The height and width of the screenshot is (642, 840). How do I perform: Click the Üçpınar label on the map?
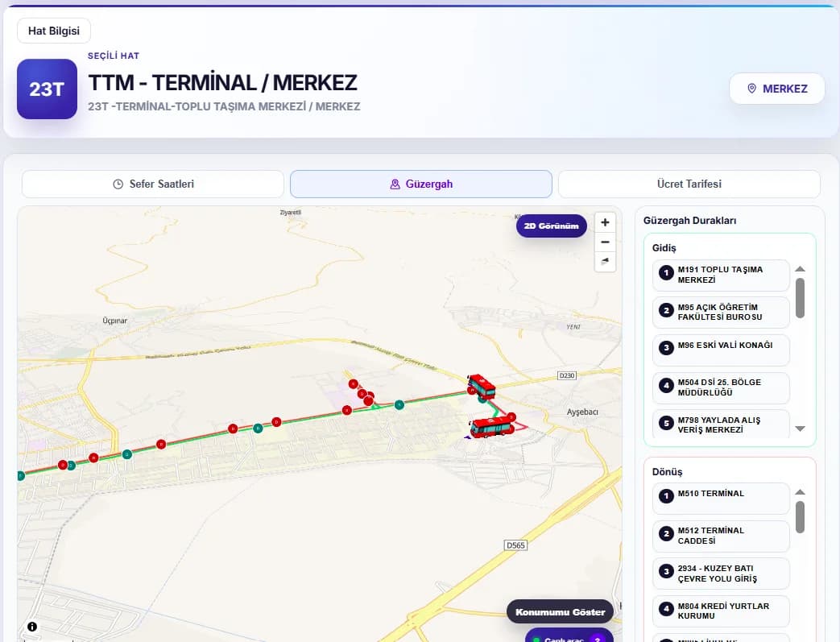(114, 321)
